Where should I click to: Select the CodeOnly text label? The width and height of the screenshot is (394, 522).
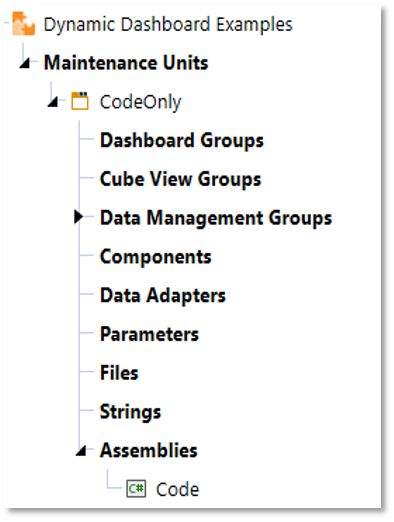point(140,102)
